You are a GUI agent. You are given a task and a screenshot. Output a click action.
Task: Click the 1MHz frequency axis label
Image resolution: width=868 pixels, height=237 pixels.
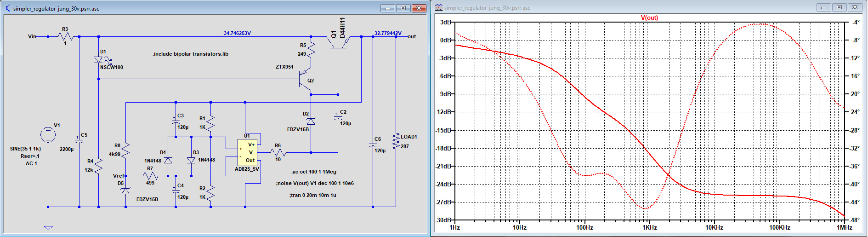point(844,227)
